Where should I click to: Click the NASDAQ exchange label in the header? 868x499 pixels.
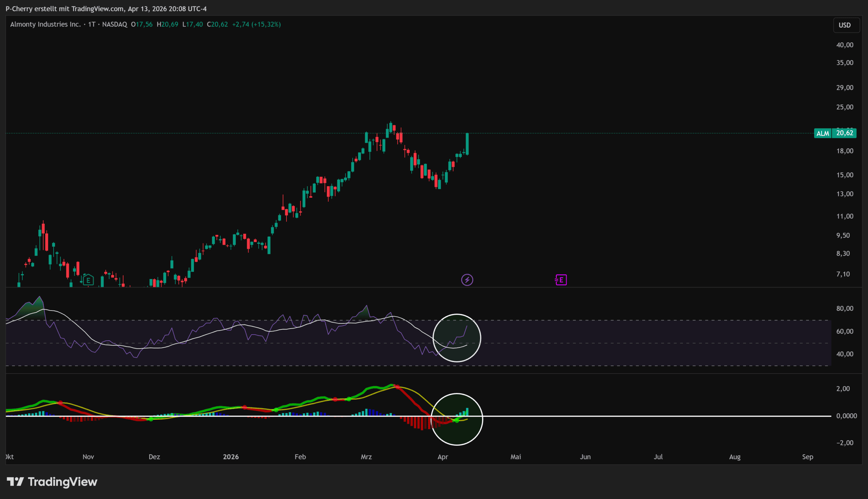pyautogui.click(x=115, y=24)
